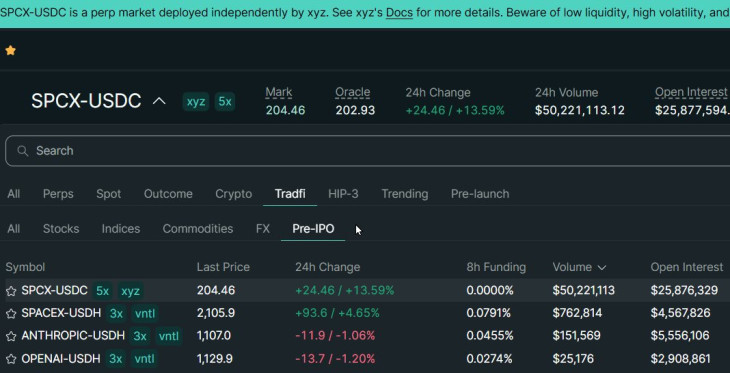Screen dimensions: 730x373
Task: Select the Tradfi tab
Action: 290,194
